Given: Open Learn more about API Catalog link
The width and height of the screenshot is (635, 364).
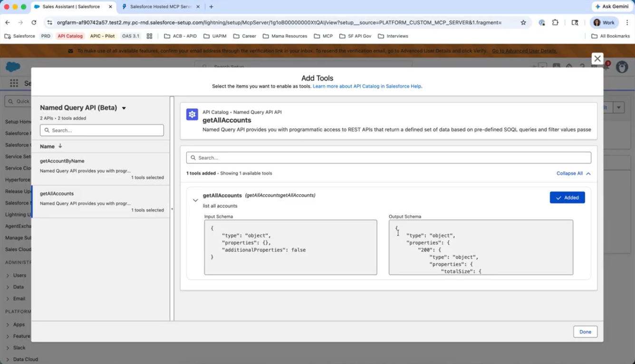Looking at the screenshot, I should point(367,86).
